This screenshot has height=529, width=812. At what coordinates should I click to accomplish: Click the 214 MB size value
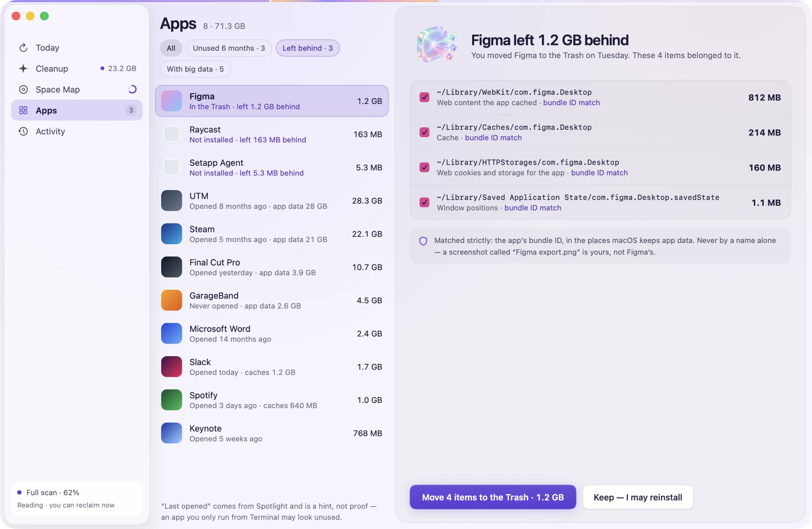764,133
